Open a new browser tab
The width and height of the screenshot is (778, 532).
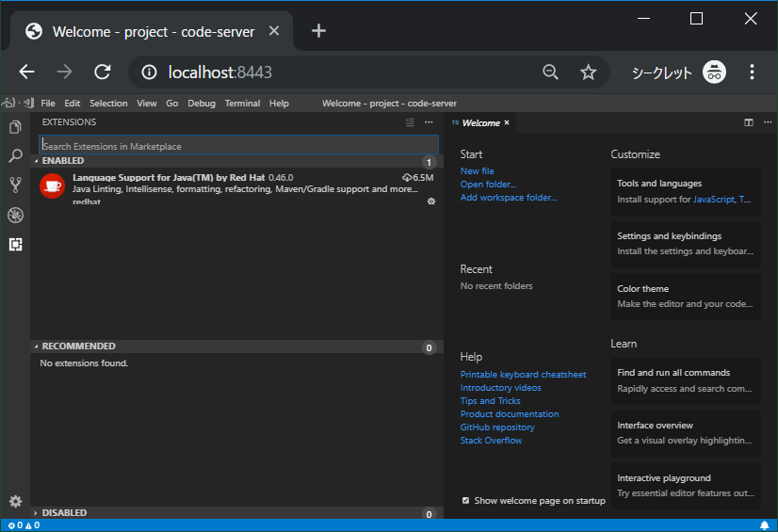[318, 31]
